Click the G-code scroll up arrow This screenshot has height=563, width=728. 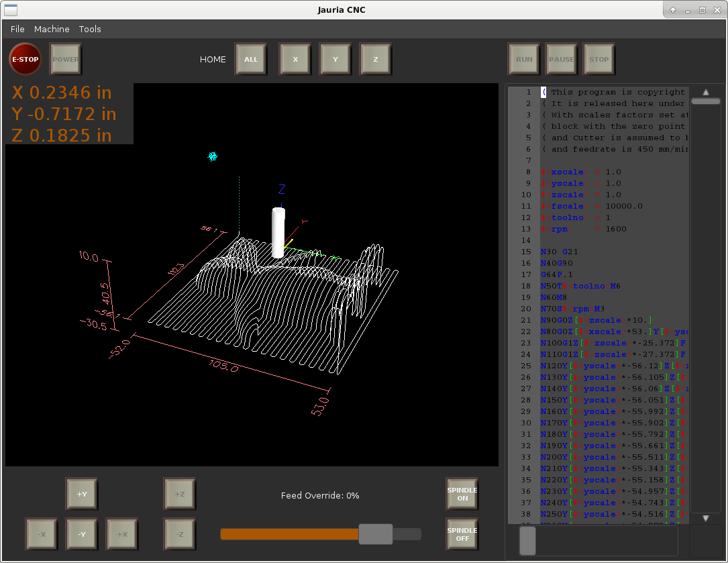[x=706, y=92]
